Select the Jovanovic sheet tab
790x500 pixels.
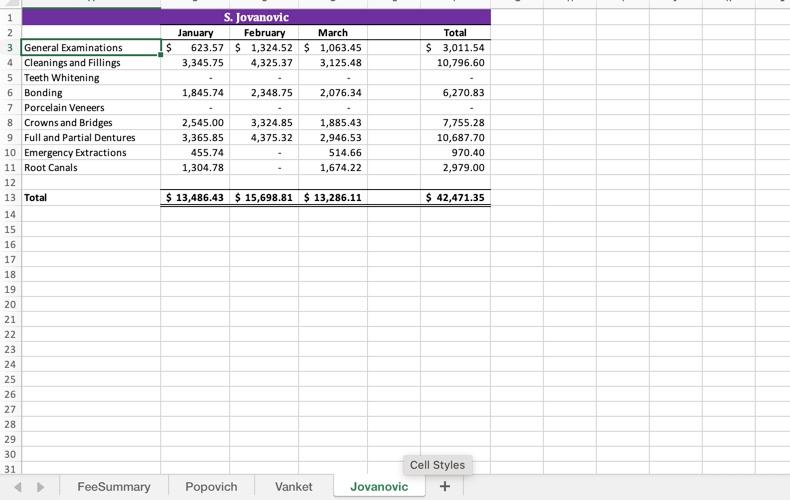(x=379, y=487)
